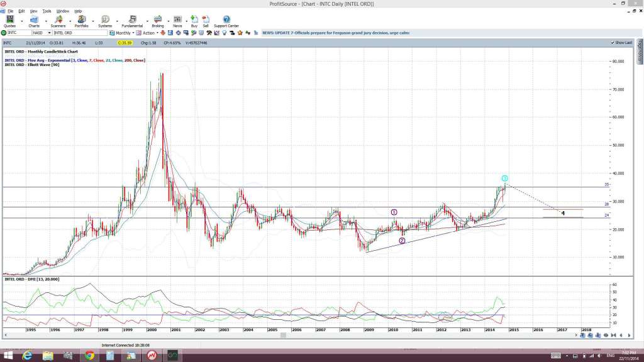Viewport: 644px width, 362px height.
Task: Click the Elliott Wave 2 marker circle
Action: click(402, 241)
